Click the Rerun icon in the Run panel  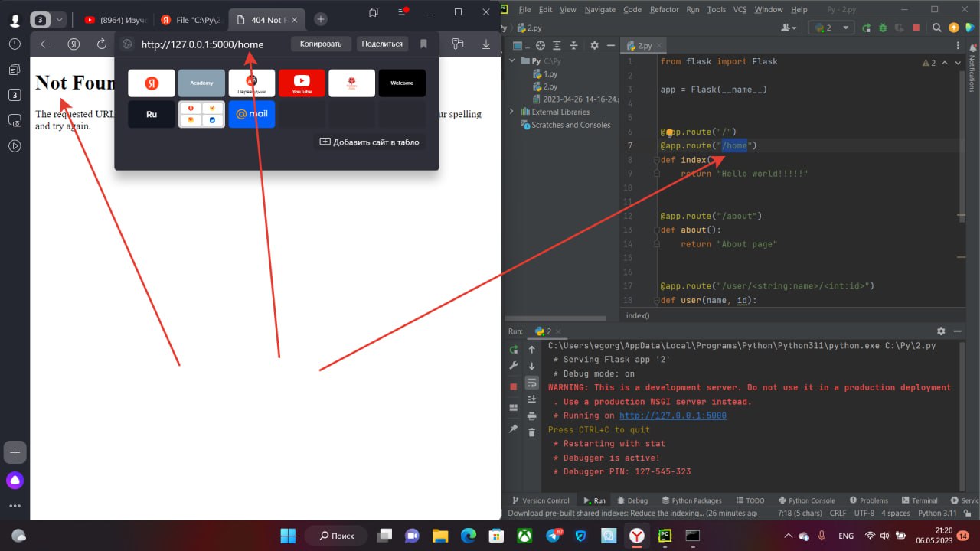point(514,349)
